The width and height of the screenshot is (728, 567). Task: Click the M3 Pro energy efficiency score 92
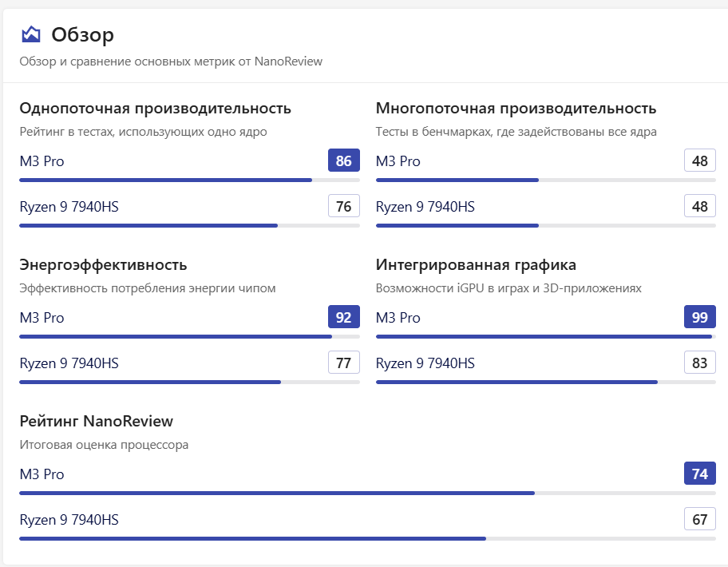[344, 317]
